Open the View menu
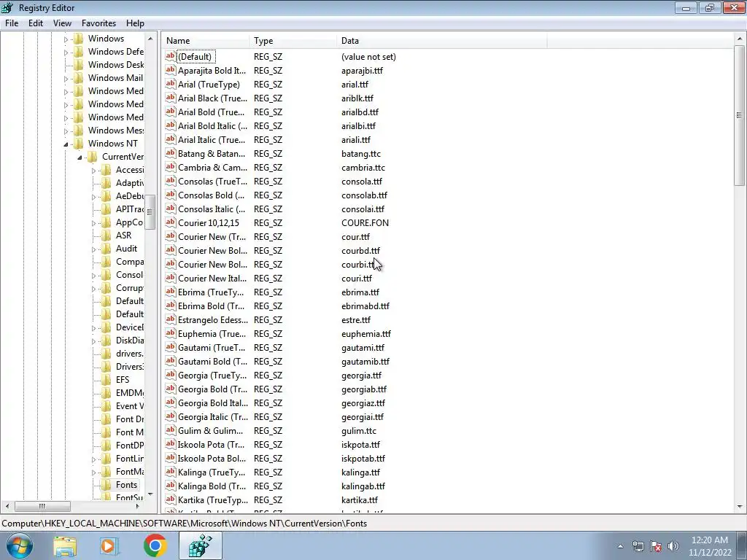This screenshot has height=560, width=747. click(62, 23)
